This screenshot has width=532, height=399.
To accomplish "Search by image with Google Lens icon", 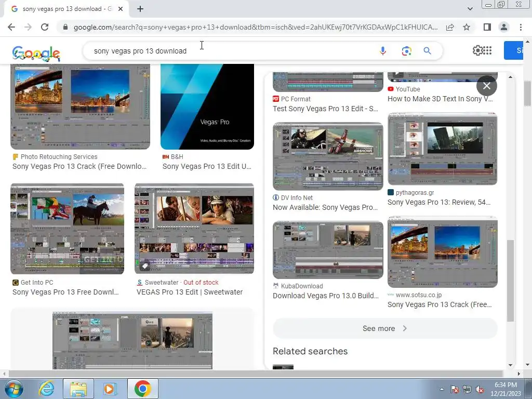I will tap(406, 51).
